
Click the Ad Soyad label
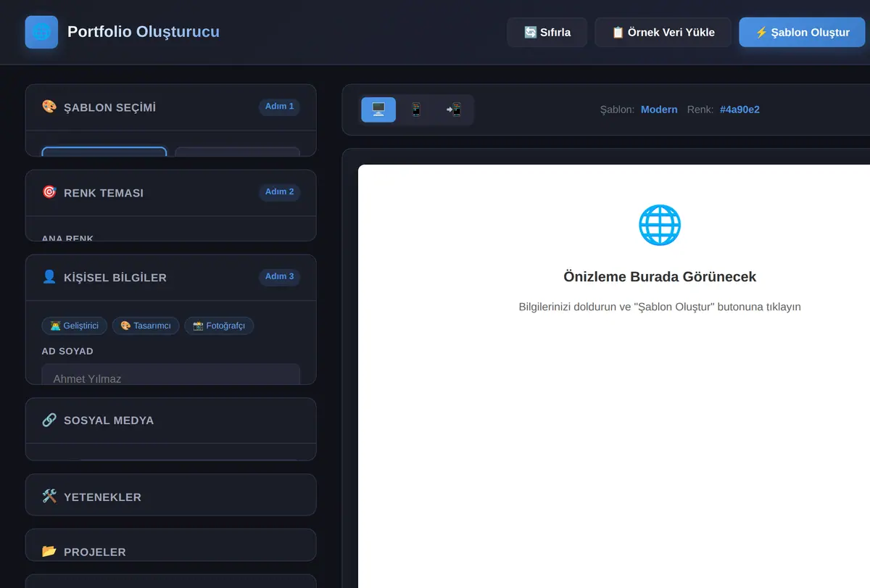pyautogui.click(x=67, y=351)
